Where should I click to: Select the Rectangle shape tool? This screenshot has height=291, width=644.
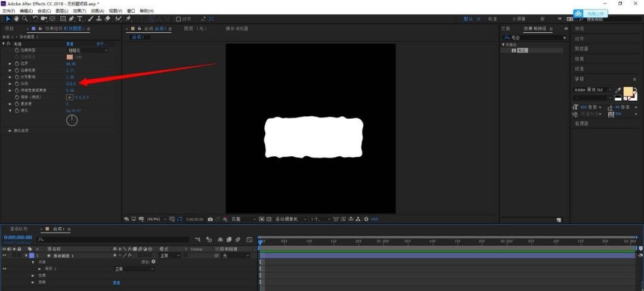point(63,19)
